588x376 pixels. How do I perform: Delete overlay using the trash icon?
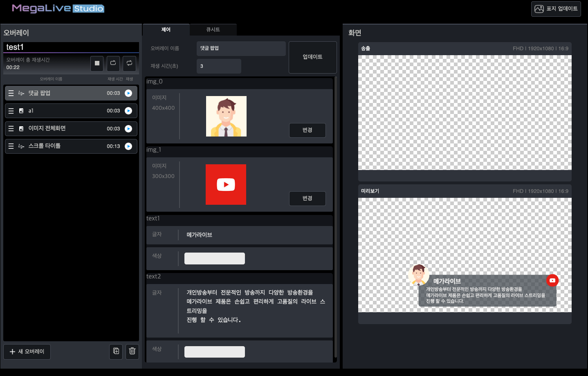pyautogui.click(x=132, y=351)
